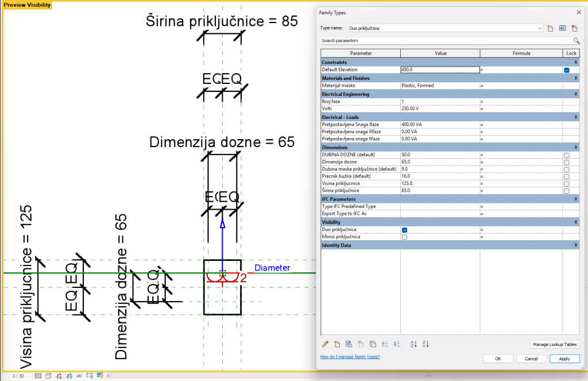
Task: Open the Type name dropdown
Action: (x=539, y=28)
